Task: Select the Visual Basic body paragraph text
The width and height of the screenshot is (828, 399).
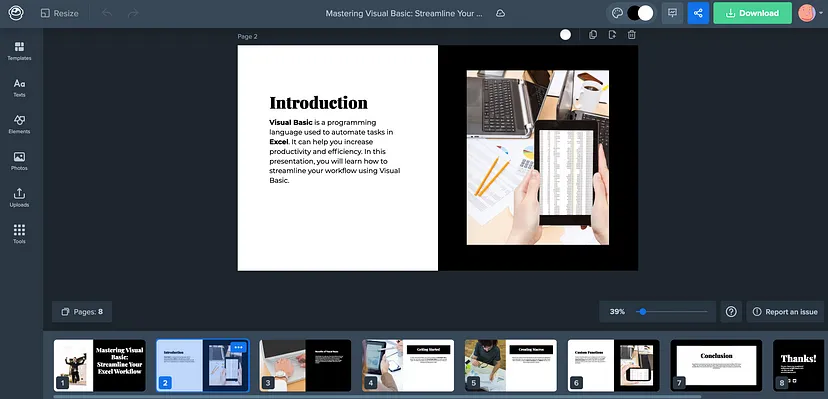Action: (335, 151)
